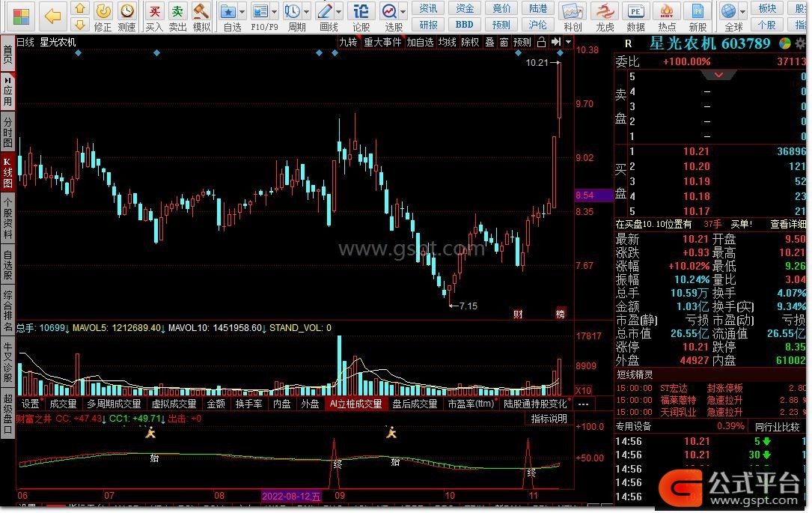
Task: Toggle the 九转 indicator
Action: (x=348, y=42)
